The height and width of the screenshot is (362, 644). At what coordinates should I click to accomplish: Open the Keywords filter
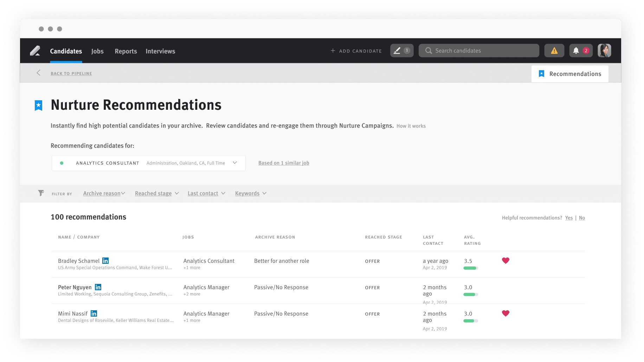[251, 193]
